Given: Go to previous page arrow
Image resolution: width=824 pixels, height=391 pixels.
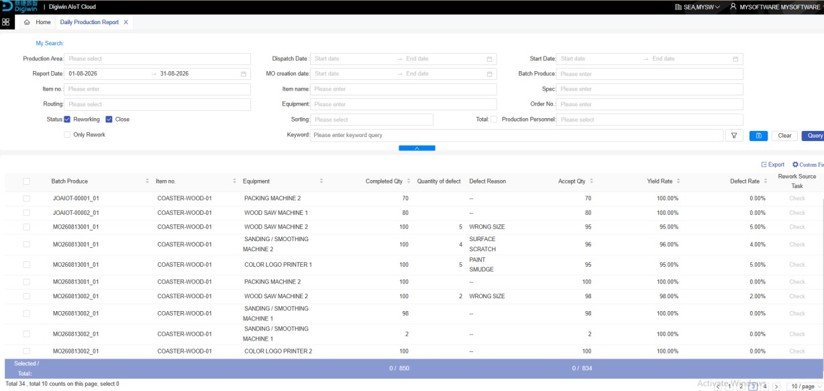Looking at the screenshot, I should point(718,387).
